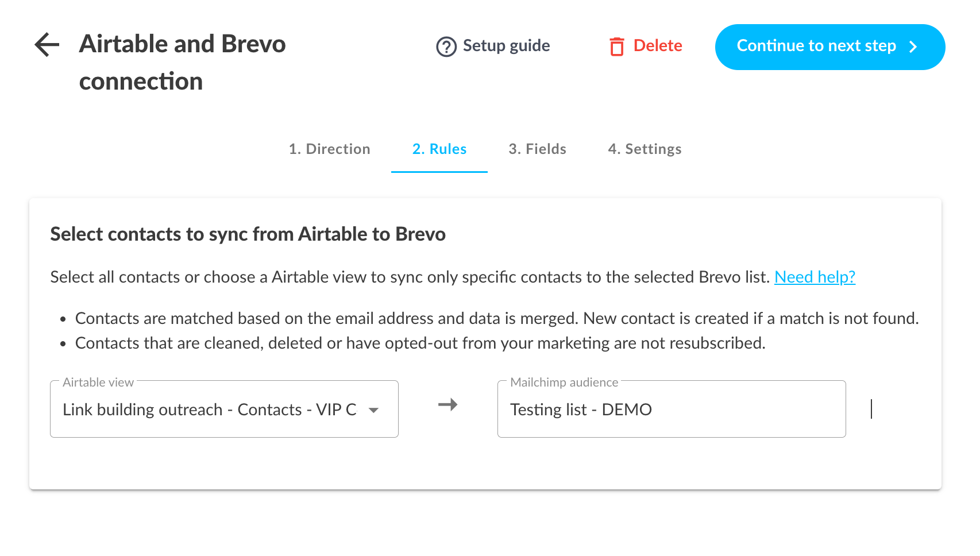The image size is (980, 556).
Task: Click the Mailchimp audience field label
Action: [564, 383]
